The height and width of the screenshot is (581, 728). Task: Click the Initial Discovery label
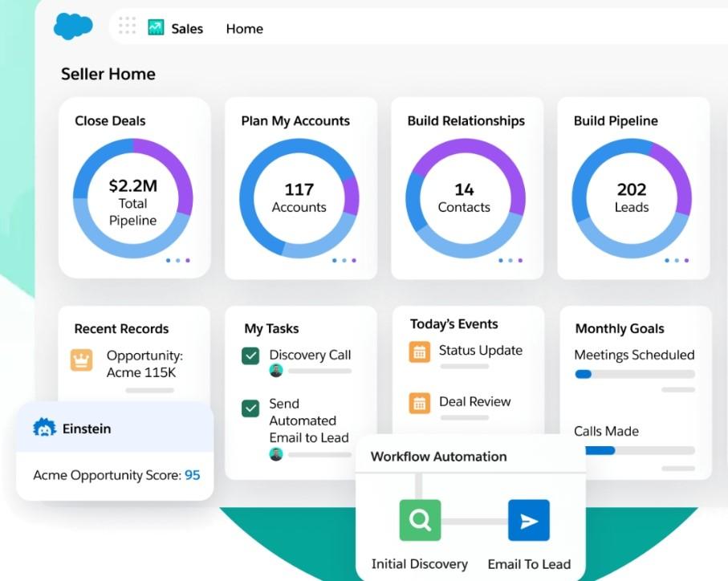point(420,564)
